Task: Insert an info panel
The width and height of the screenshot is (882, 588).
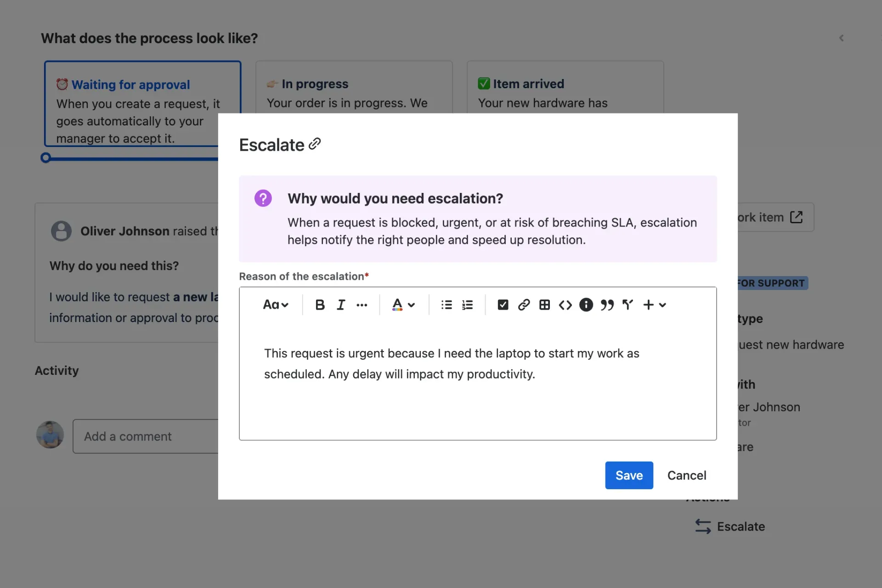Action: click(x=586, y=305)
